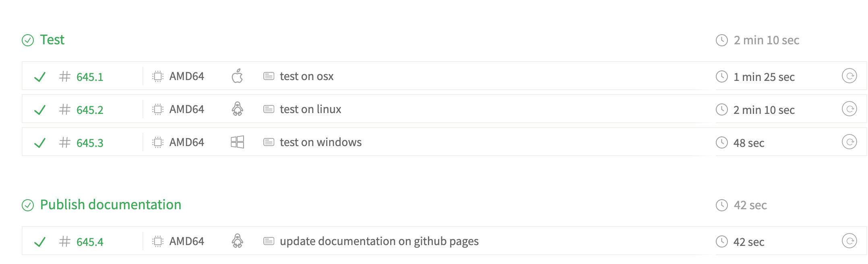Collapse the Publish documentation stage
Image resolution: width=868 pixels, height=264 pixels.
[110, 204]
